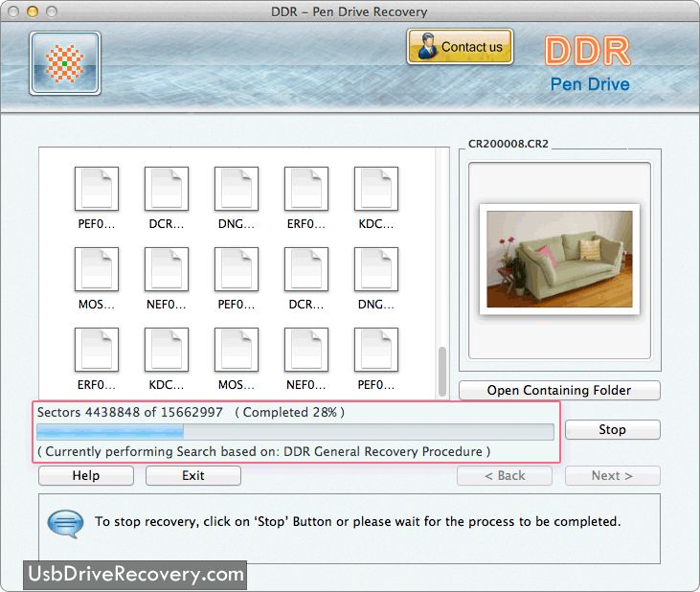
Task: Open the Contact us button
Action: (x=460, y=47)
